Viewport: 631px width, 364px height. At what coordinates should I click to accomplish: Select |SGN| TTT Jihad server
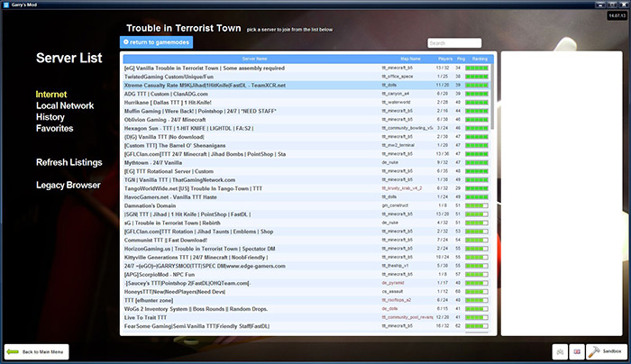click(x=306, y=214)
